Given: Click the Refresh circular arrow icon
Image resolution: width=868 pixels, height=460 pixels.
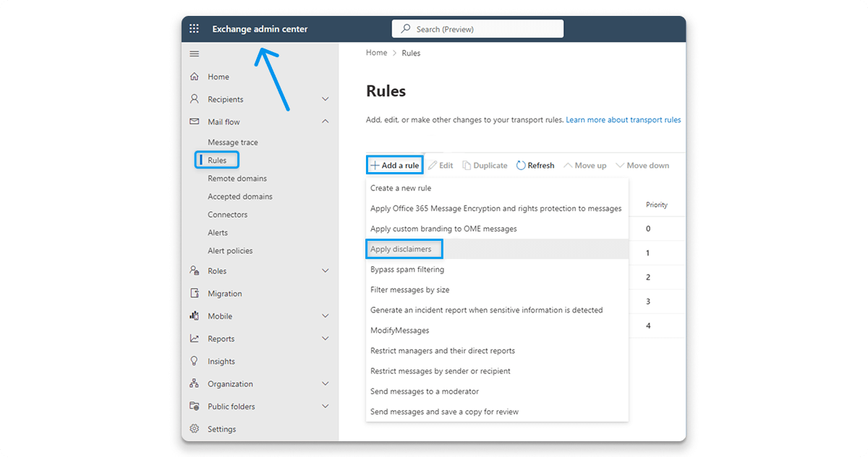Looking at the screenshot, I should (x=521, y=166).
